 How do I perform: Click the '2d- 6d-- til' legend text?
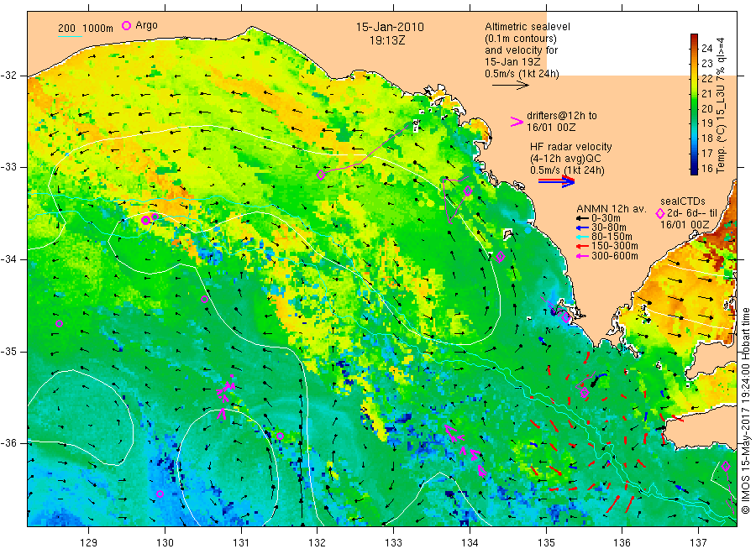click(692, 213)
